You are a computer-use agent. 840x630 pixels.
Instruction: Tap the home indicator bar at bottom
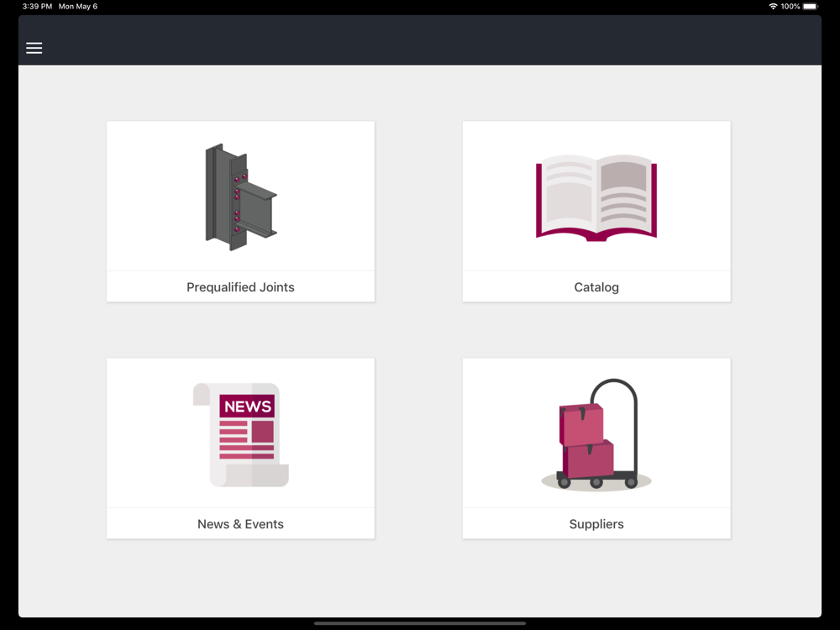420,623
